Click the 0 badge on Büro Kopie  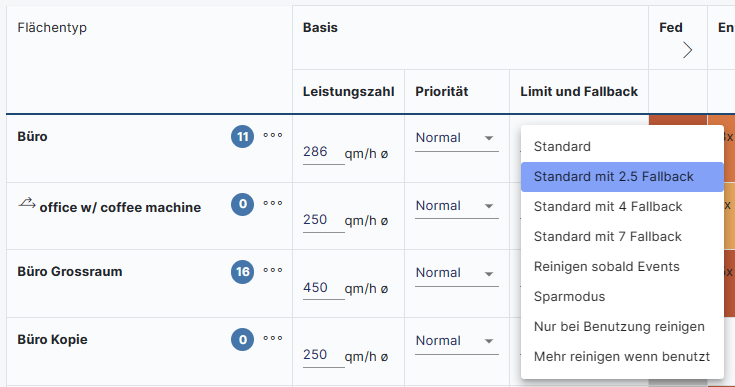[242, 339]
